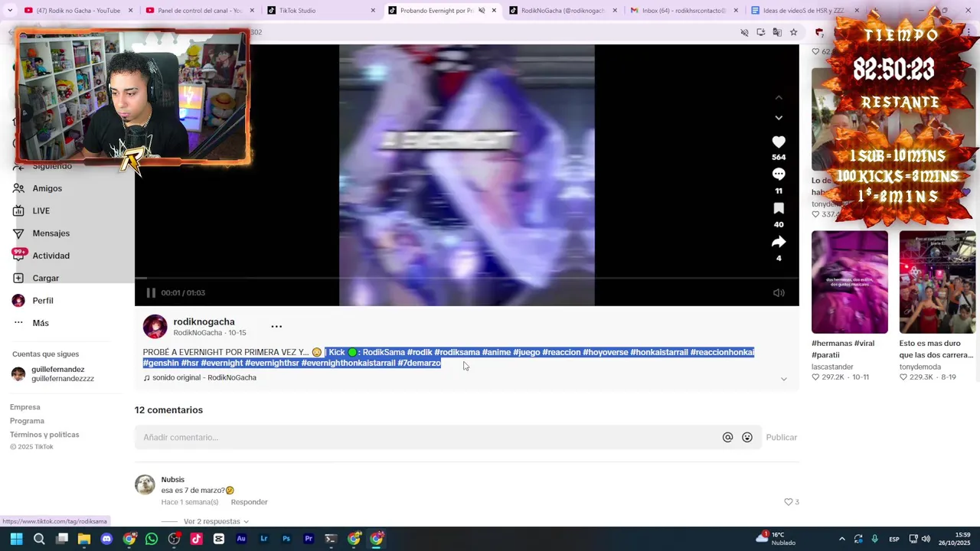Open Adobe Lightroom from the taskbar
This screenshot has width=980, height=551.
264,539
